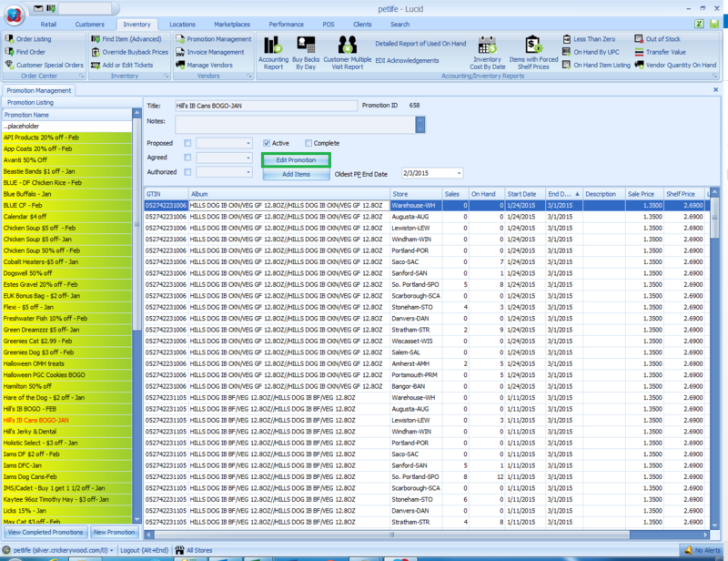Click the Add Items button
This screenshot has width=728, height=561.
(296, 174)
